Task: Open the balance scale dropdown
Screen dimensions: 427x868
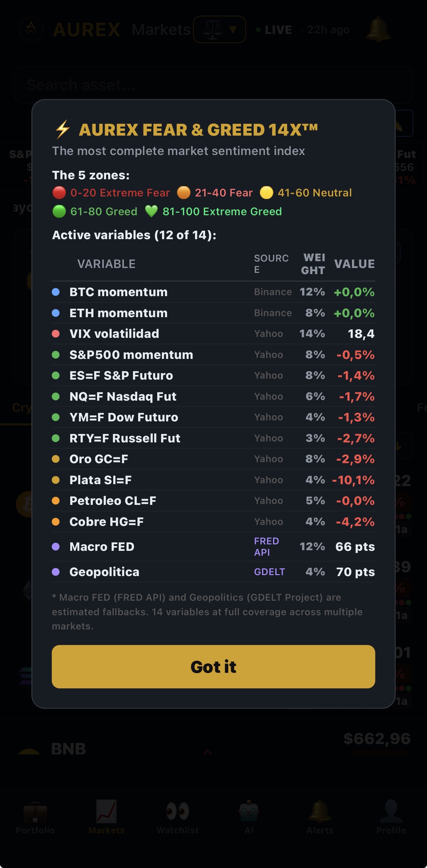Action: click(x=219, y=29)
